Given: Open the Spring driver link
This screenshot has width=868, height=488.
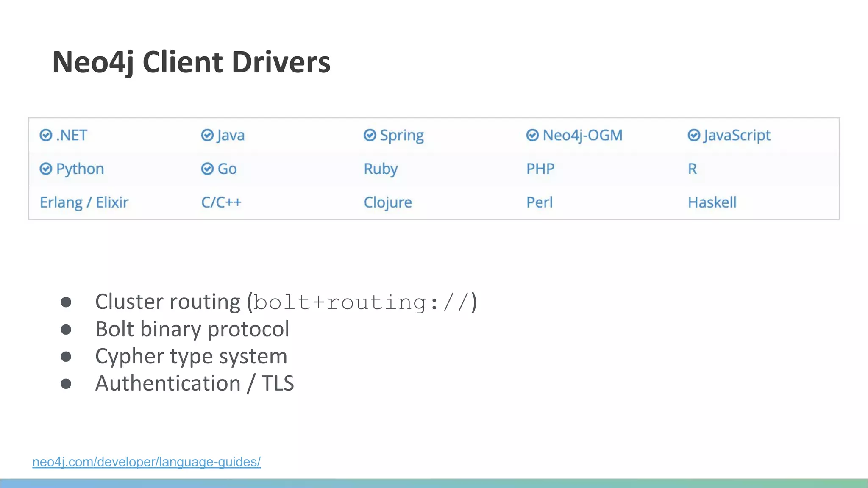Looking at the screenshot, I should [402, 136].
